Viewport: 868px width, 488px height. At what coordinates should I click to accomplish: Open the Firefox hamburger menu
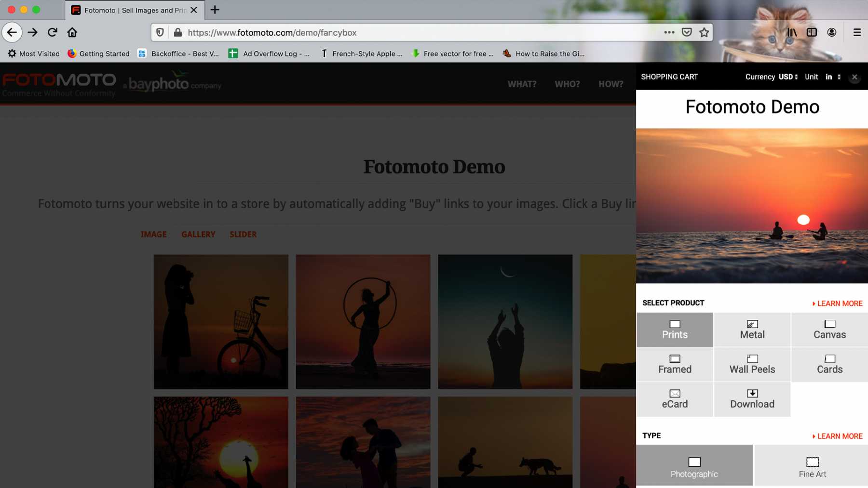coord(857,32)
